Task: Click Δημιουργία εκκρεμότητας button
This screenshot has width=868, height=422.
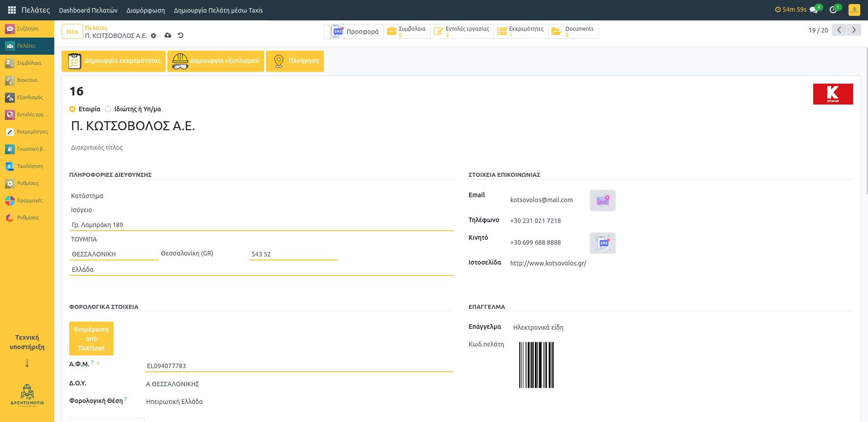Action: 114,61
